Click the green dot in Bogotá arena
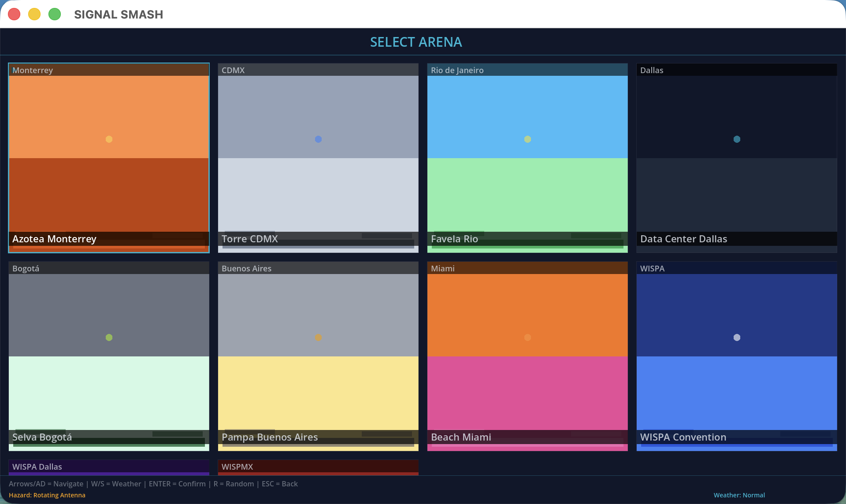The width and height of the screenshot is (846, 504). coord(109,337)
